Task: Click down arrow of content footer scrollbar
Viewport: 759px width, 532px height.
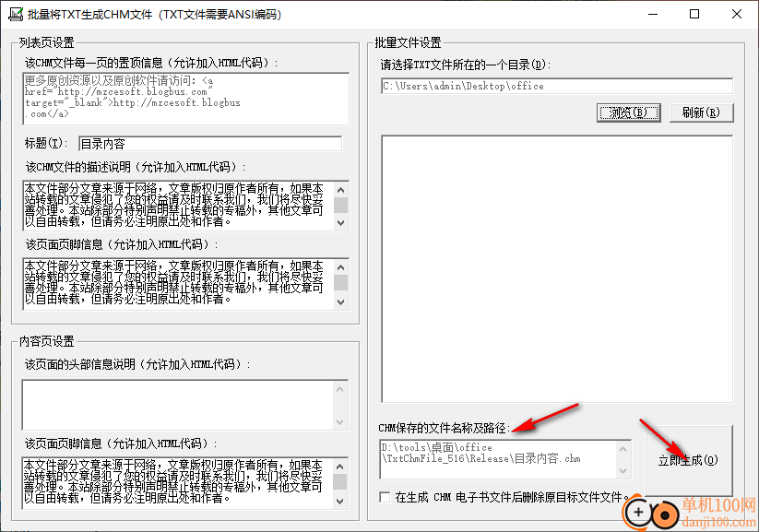Action: click(x=339, y=501)
